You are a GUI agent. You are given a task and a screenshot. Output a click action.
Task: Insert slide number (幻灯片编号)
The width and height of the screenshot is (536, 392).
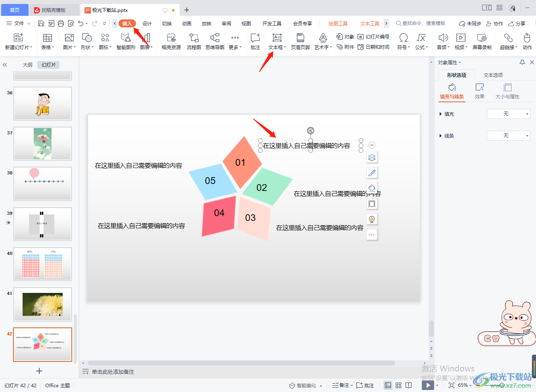point(373,36)
